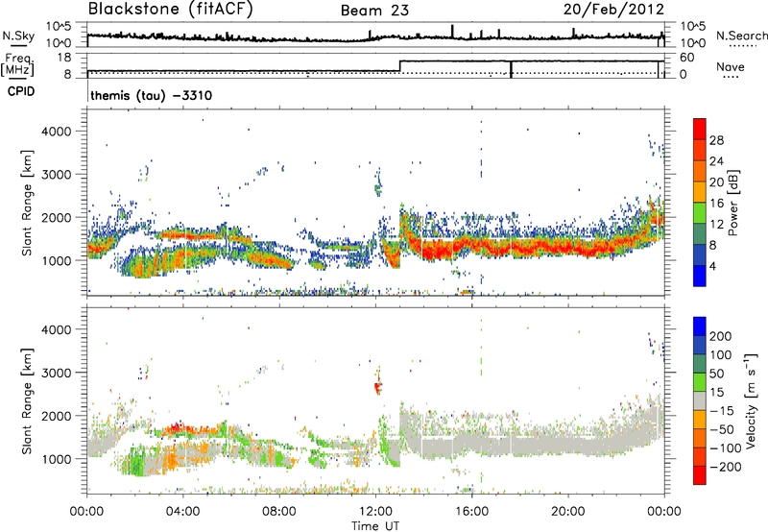Click the red bottom of velocity colorbar
This screenshot has height=532, width=768.
(700, 475)
